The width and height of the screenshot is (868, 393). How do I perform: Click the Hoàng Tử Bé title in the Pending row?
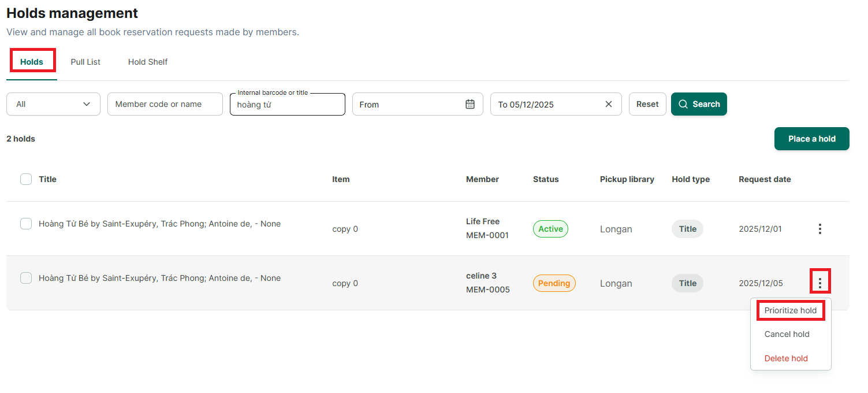point(159,278)
